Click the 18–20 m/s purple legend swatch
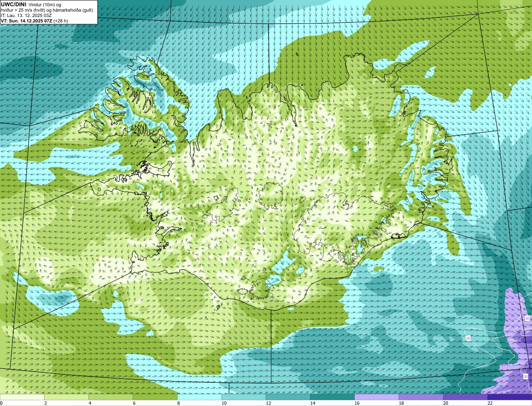The height and width of the screenshot is (406, 532). pyautogui.click(x=421, y=397)
